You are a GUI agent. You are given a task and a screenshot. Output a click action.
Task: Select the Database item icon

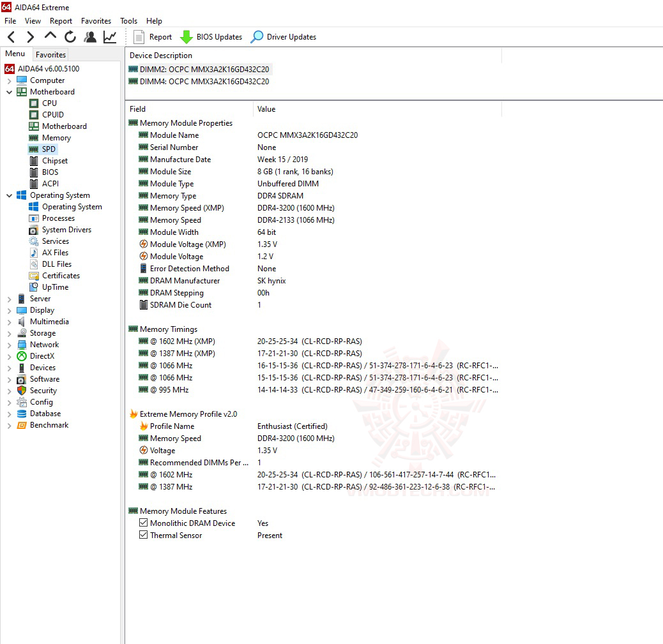[22, 414]
